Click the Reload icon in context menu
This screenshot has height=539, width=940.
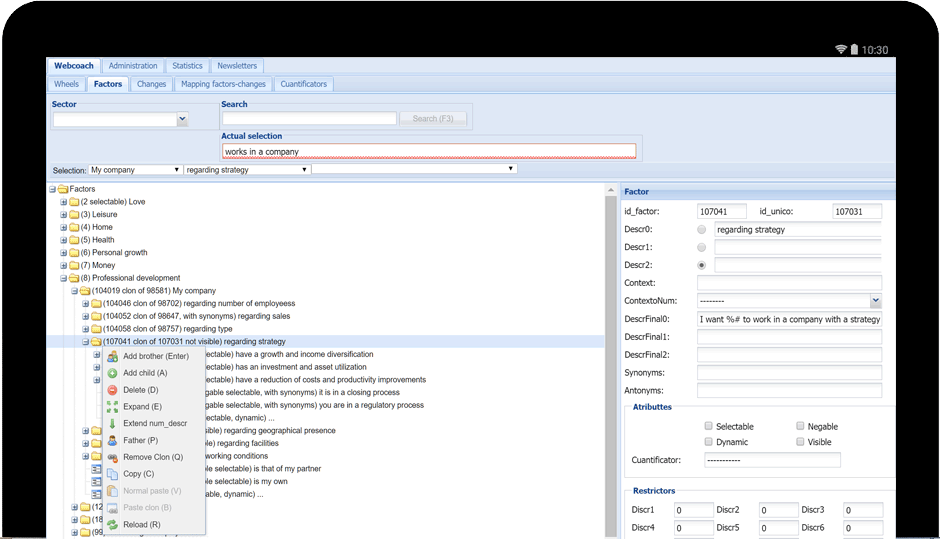point(112,525)
